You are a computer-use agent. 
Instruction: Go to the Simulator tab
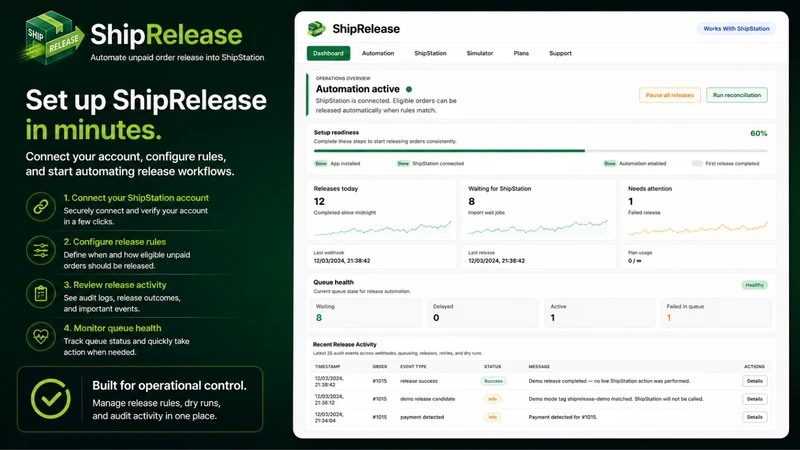click(x=480, y=53)
